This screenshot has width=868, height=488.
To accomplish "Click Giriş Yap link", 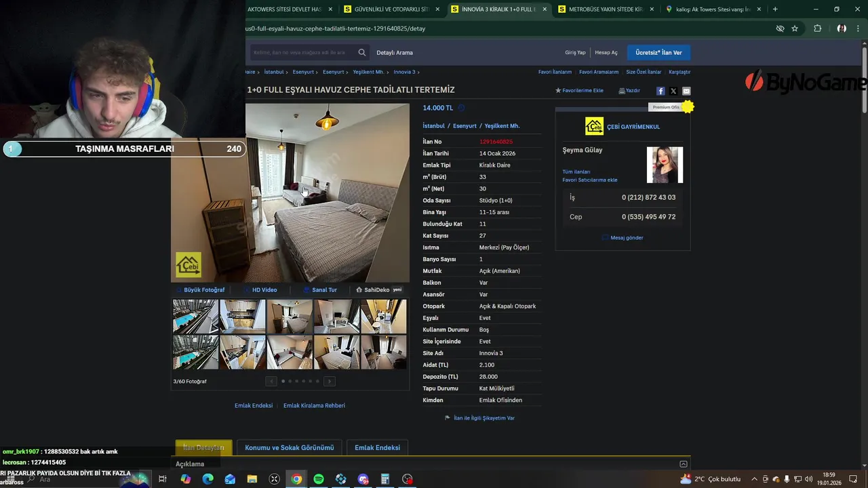I will pos(575,52).
